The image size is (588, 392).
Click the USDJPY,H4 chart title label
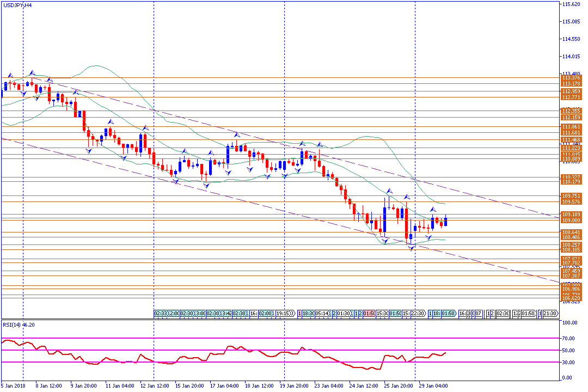tap(17, 5)
